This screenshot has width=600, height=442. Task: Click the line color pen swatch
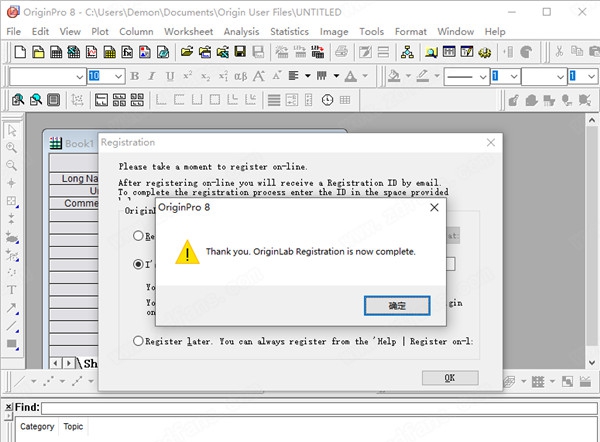point(422,76)
